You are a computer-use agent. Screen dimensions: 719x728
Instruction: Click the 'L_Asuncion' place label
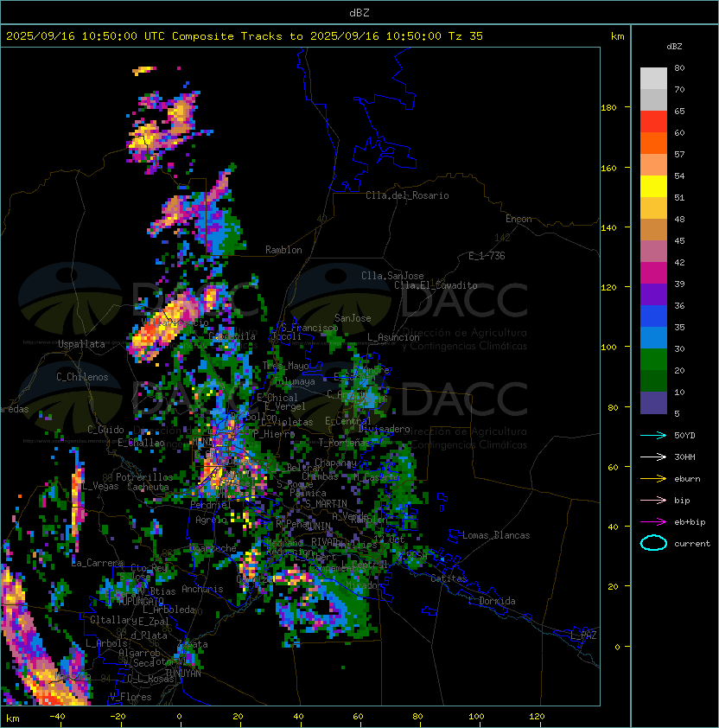point(393,337)
